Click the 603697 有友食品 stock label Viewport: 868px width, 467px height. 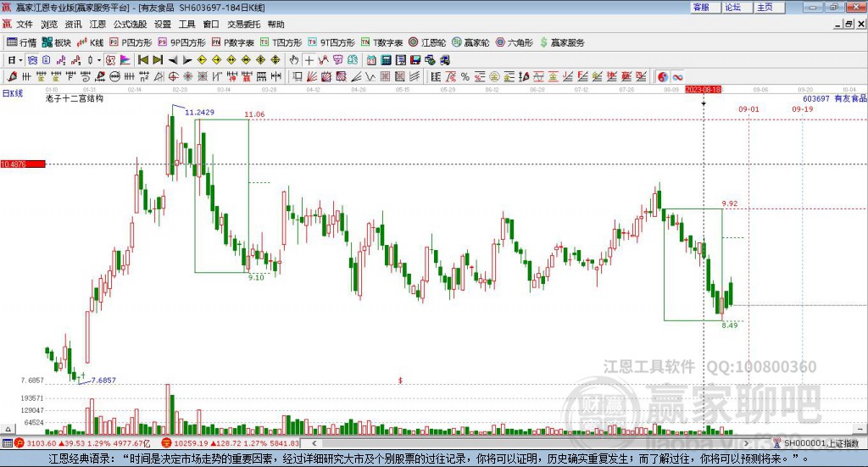coord(834,98)
